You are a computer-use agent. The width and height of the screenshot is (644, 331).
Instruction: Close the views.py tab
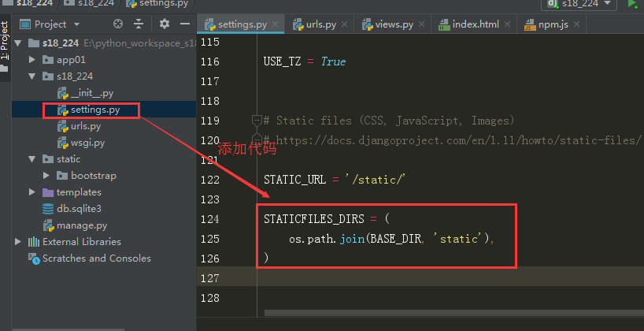(421, 24)
